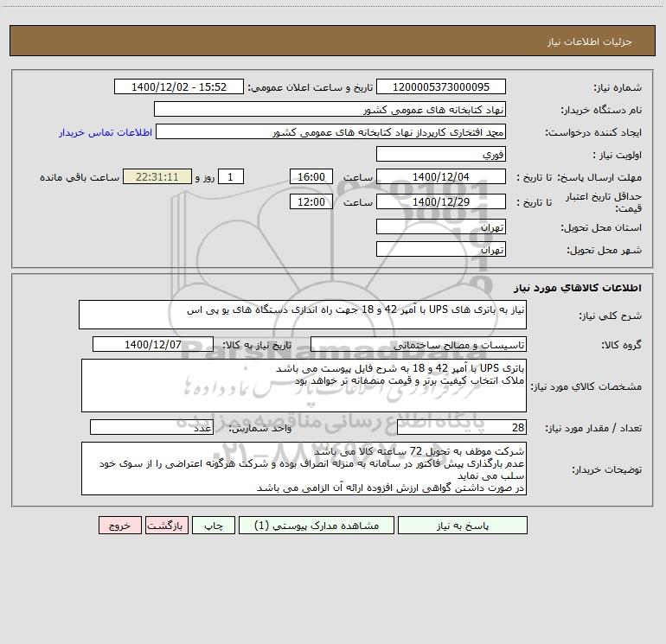Click text ساعت باقی مانده
Viewport: 666px width, 644px height.
(x=80, y=177)
